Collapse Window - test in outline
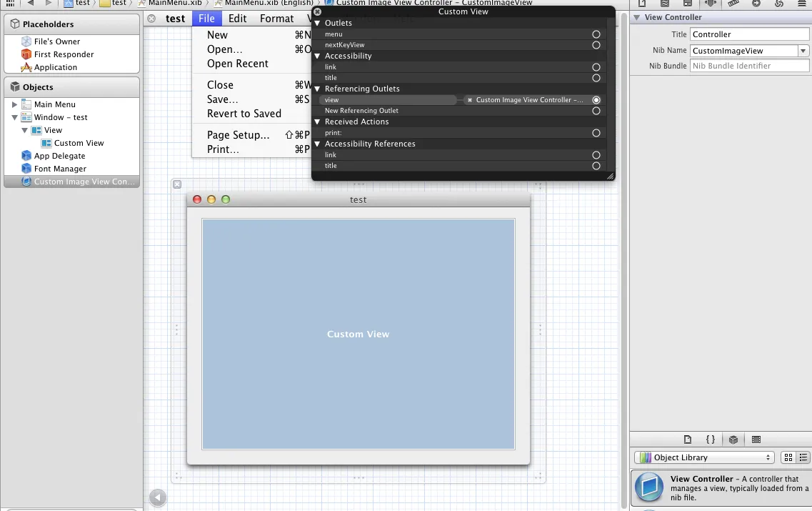Image resolution: width=812 pixels, height=511 pixels. (14, 118)
